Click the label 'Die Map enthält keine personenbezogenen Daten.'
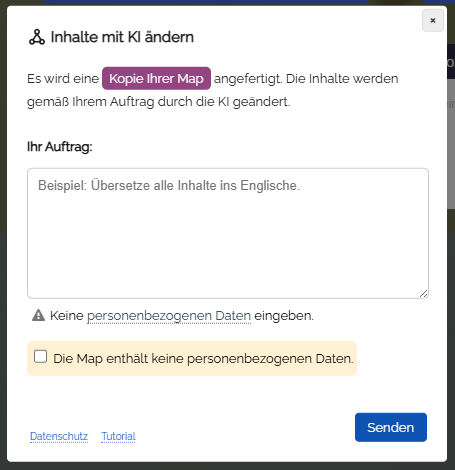Viewport: 455px width, 470px height. [x=203, y=359]
